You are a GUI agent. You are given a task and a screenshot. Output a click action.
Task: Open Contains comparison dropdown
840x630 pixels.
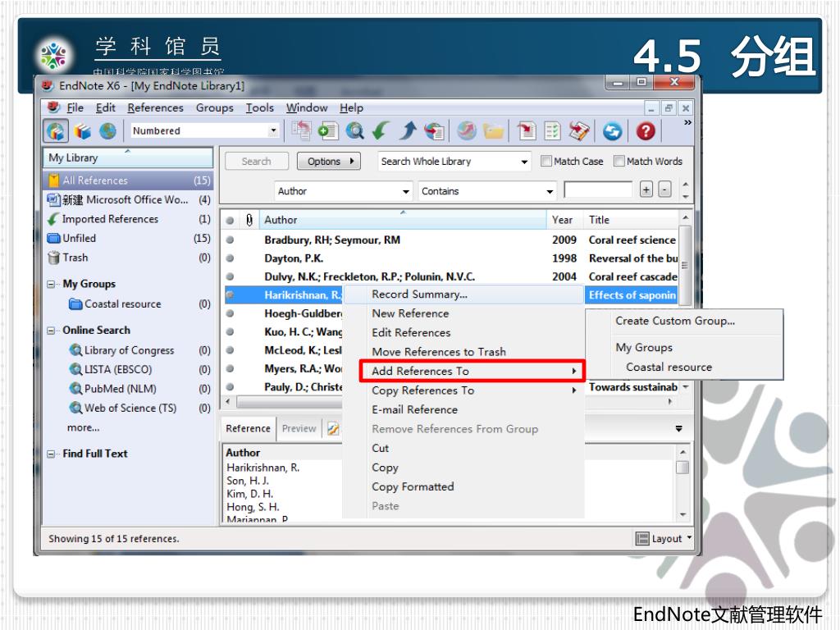coord(549,191)
